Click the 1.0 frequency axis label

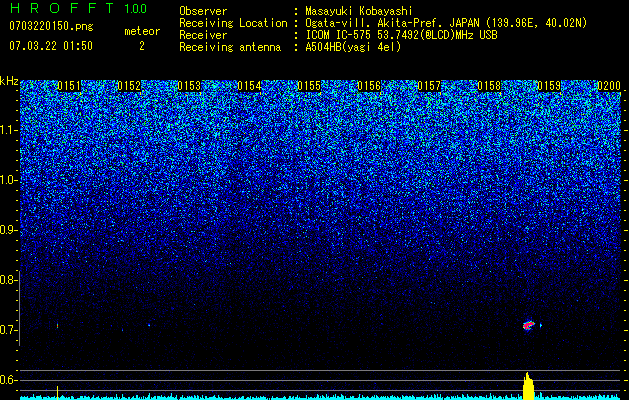[x=8, y=180]
